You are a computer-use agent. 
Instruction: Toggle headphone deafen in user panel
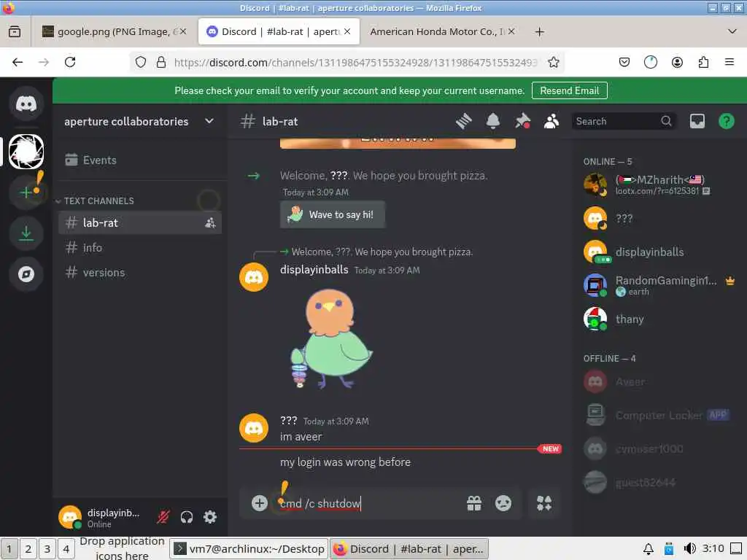(187, 517)
